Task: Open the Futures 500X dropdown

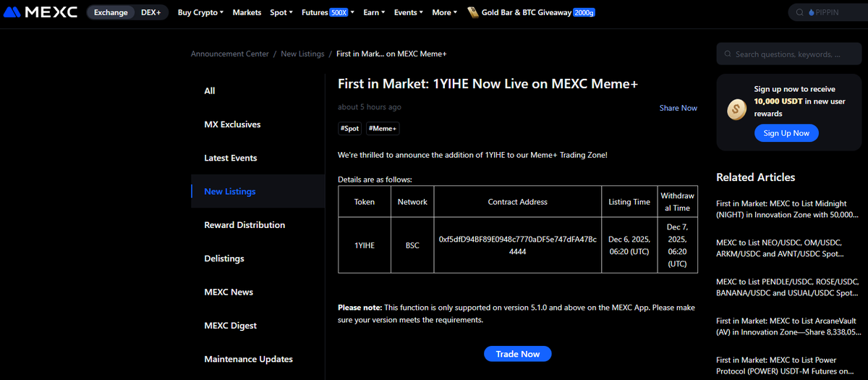Action: [x=328, y=12]
